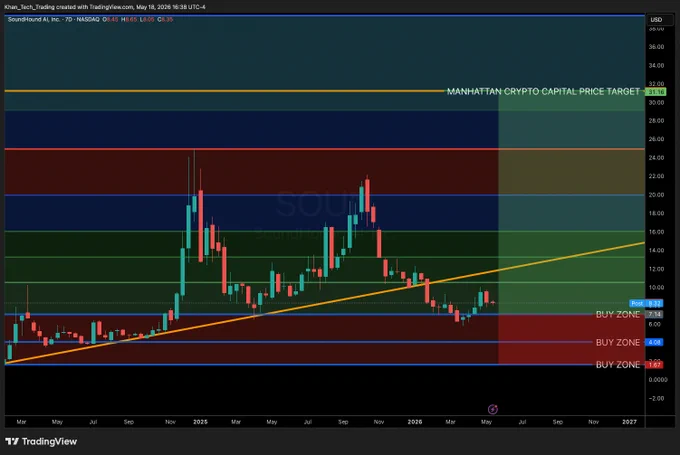Click the 2027 label on time axis
This screenshot has width=680, height=455.
tap(629, 422)
